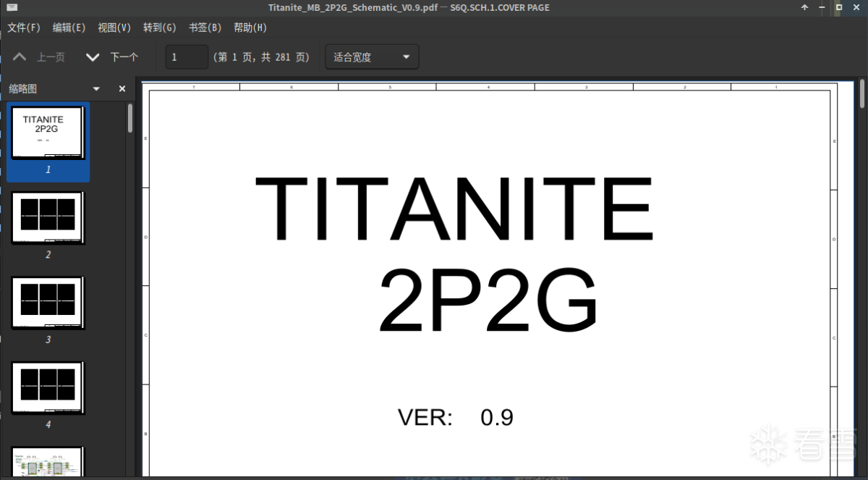Screen dimensions: 868x480
Task: Click the keep-above arrow icon in title bar
Action: click(x=804, y=7)
